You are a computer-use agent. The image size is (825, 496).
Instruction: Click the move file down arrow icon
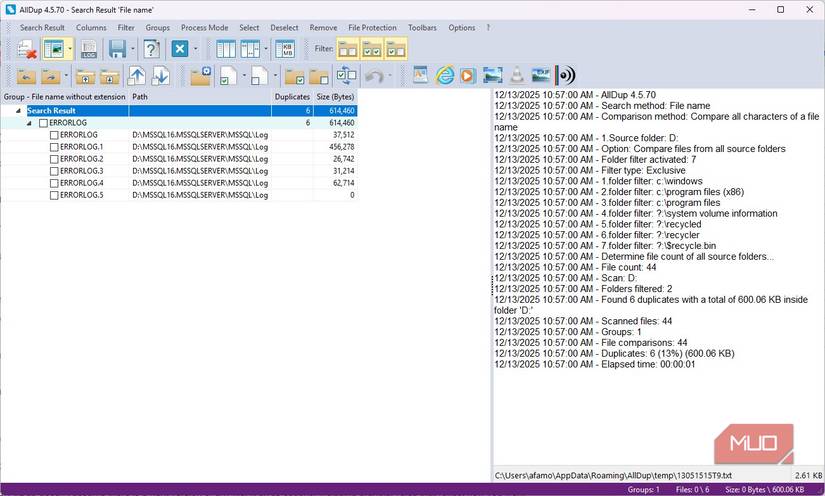[x=160, y=76]
